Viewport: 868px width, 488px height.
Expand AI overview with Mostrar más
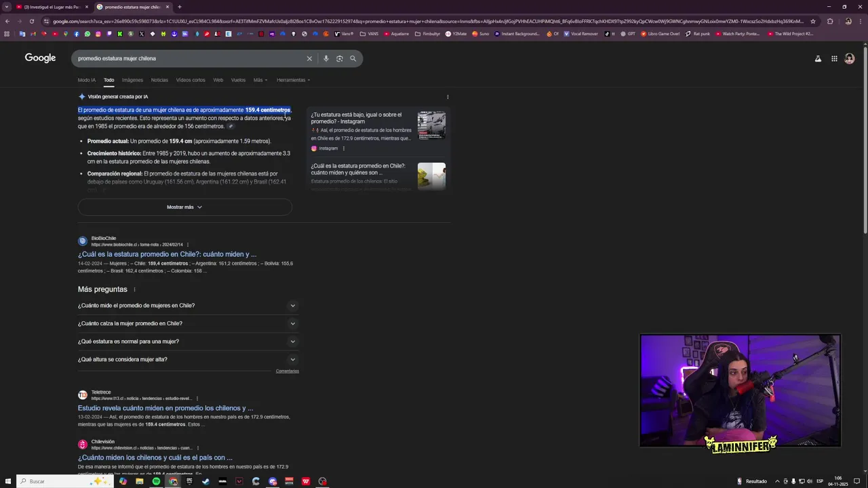tap(184, 207)
